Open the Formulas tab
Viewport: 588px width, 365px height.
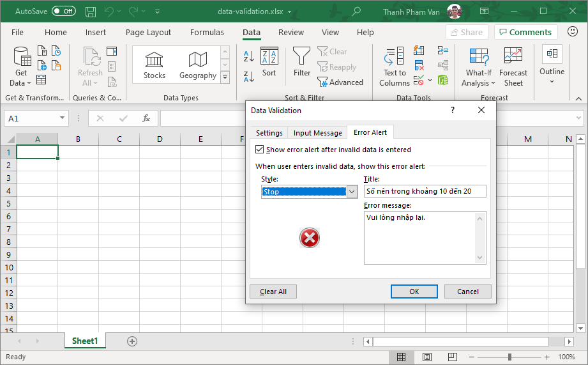[x=207, y=33]
